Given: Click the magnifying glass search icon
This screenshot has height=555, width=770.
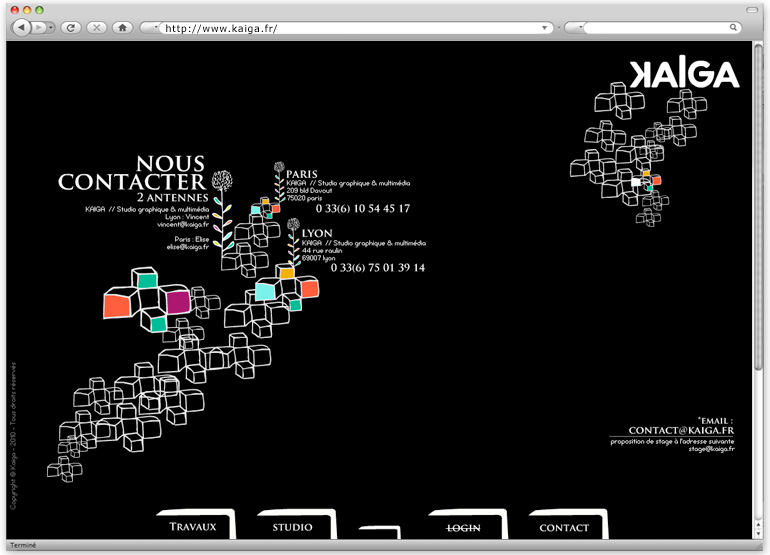Looking at the screenshot, I should tap(733, 28).
